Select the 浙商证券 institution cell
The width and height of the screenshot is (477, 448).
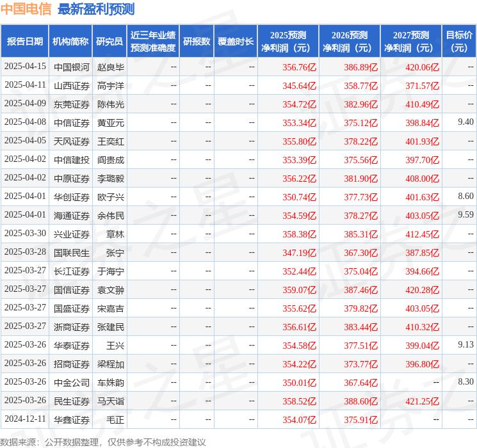click(x=72, y=327)
